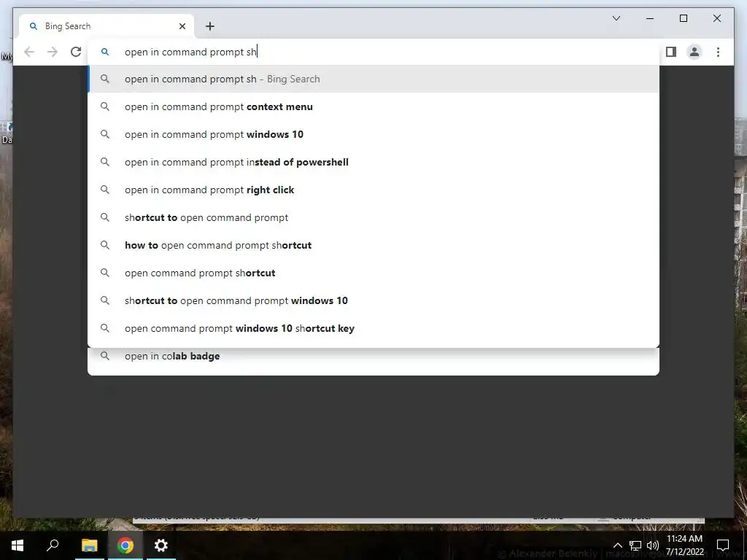Viewport: 747px width, 560px height.
Task: Close the Chrome window
Action: pyautogui.click(x=717, y=18)
